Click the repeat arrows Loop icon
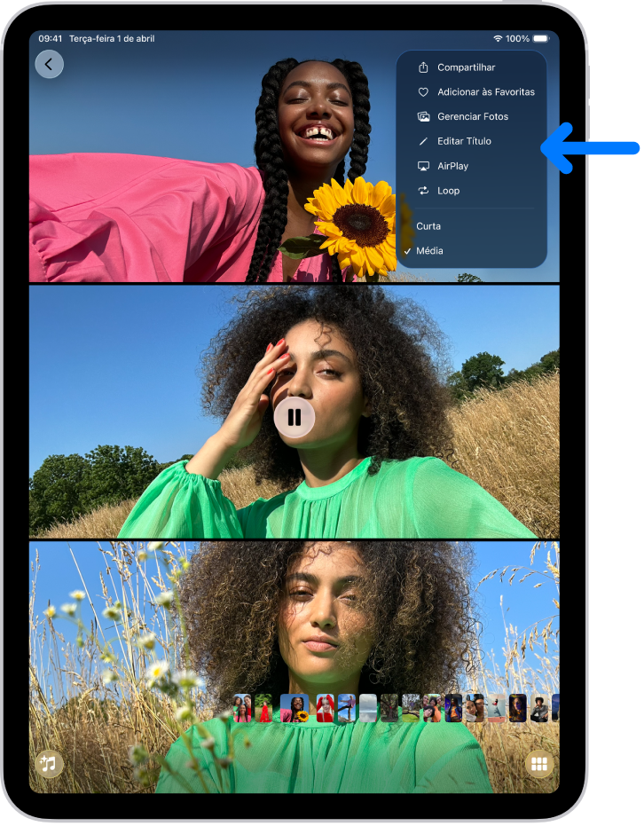 [x=423, y=191]
